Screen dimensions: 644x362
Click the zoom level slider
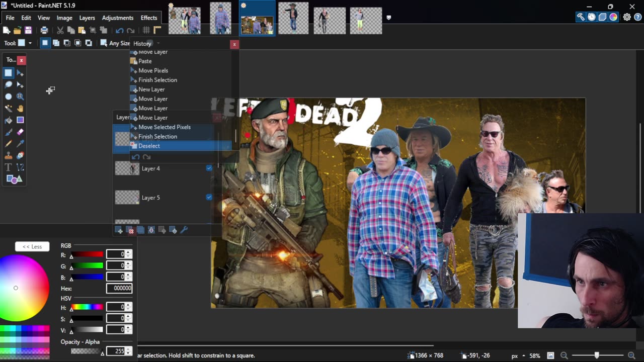point(598,355)
